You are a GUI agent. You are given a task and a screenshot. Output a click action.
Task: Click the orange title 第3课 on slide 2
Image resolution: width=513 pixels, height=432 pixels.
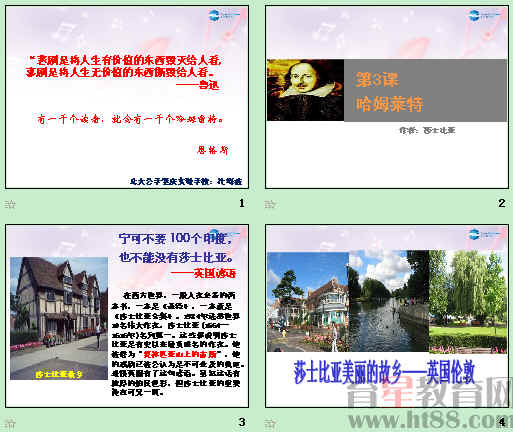tap(377, 80)
